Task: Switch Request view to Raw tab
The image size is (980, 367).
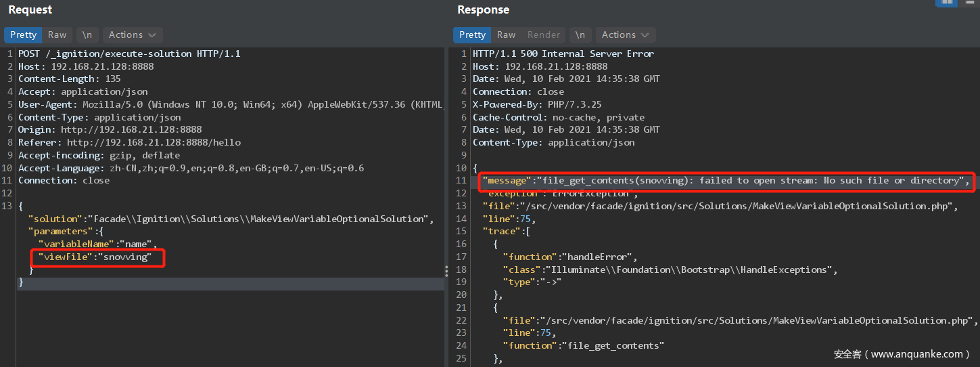Action: [57, 35]
